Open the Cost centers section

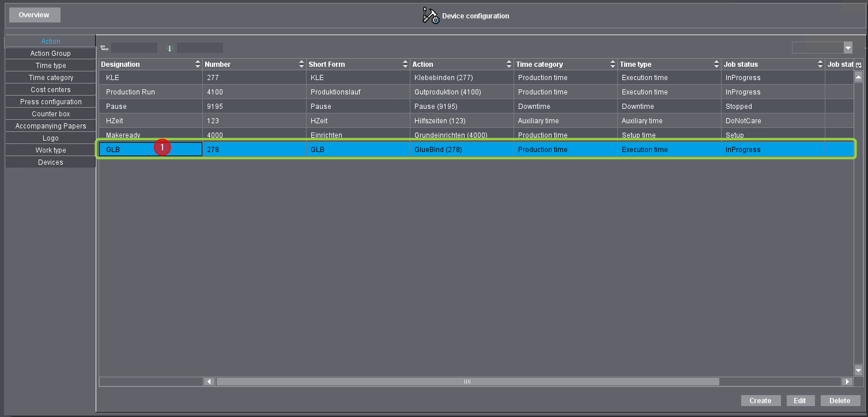[x=50, y=89]
